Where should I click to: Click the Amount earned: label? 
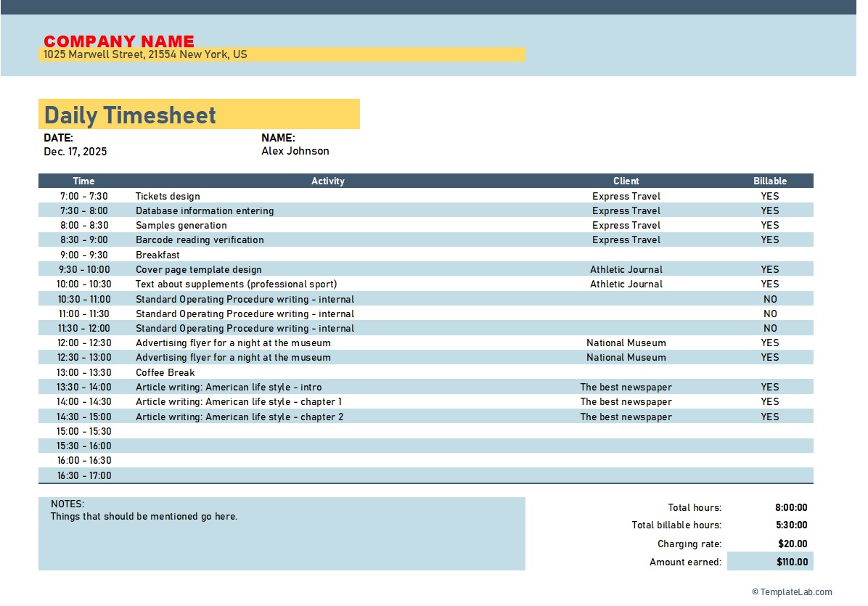[685, 562]
